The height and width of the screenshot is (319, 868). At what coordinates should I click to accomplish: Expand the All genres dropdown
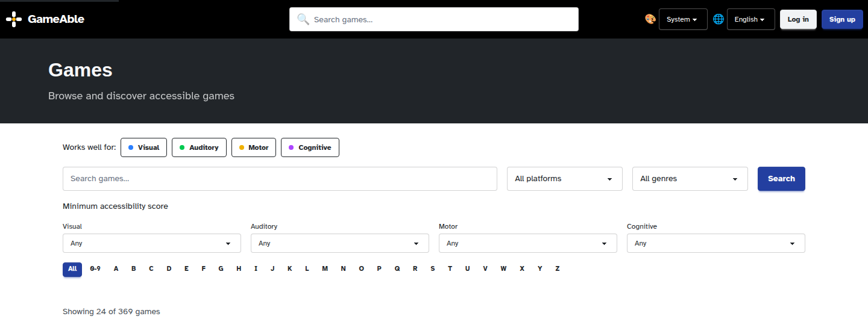click(x=690, y=179)
